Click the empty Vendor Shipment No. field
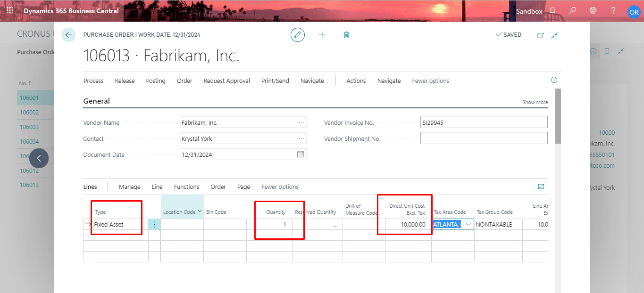The image size is (644, 293). [x=484, y=138]
